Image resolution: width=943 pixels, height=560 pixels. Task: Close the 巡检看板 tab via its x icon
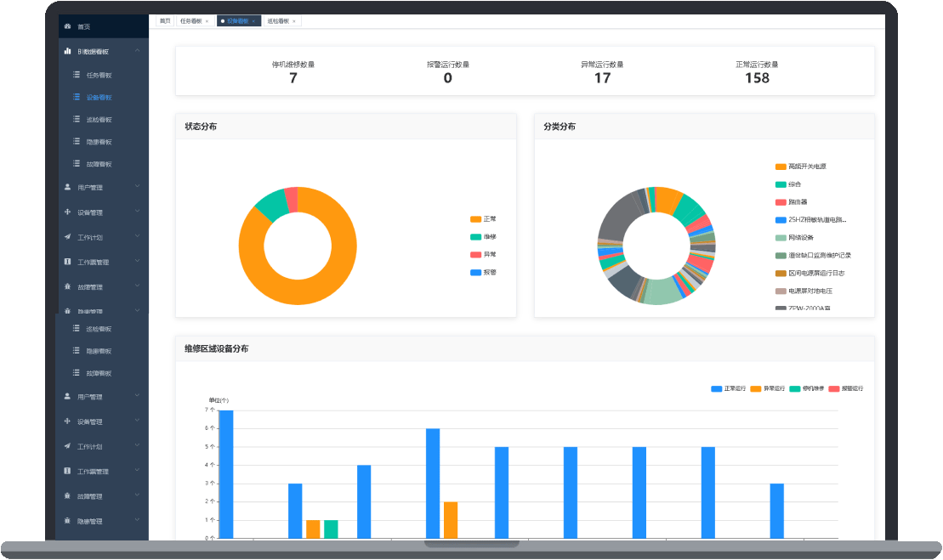(294, 21)
